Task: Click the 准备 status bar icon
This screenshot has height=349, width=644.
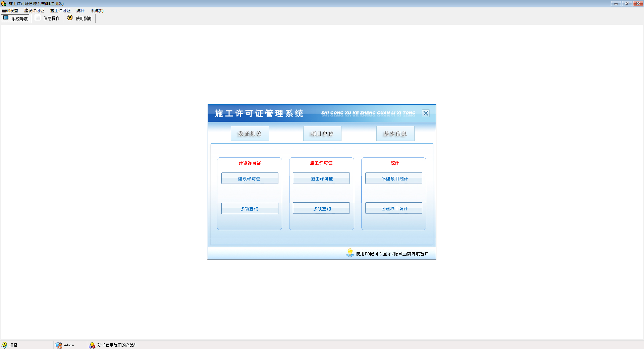Action: click(4, 345)
